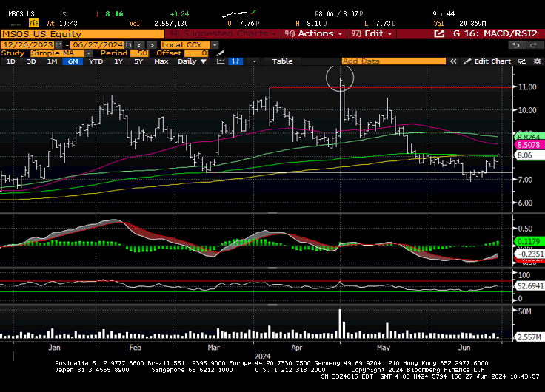Click the largest volume spike bar in April
Image resolution: width=545 pixels, height=392 pixels.
click(341, 324)
